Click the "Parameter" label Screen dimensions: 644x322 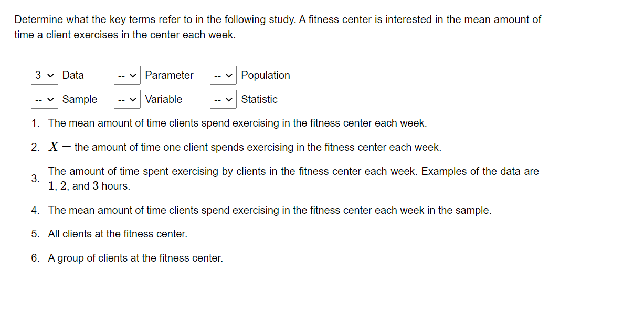click(169, 75)
